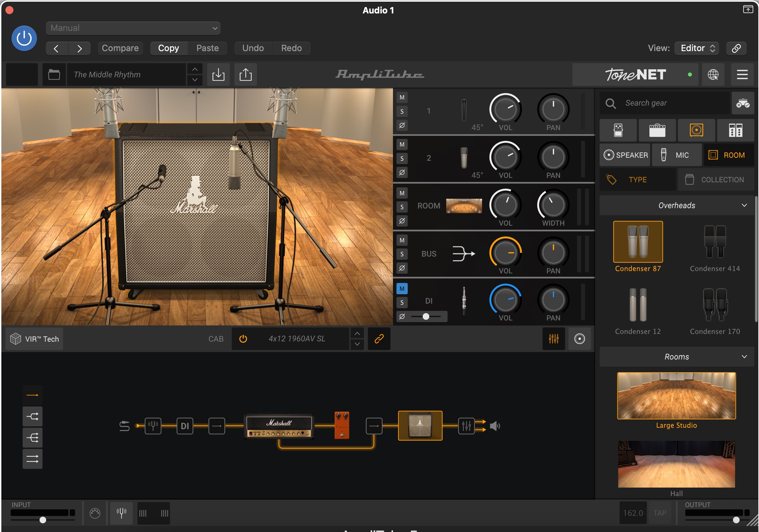Click the Undo button
This screenshot has width=759, height=532.
point(253,48)
